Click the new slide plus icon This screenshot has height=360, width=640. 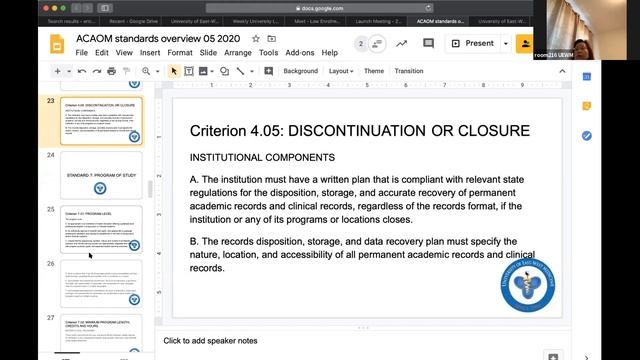(58, 71)
